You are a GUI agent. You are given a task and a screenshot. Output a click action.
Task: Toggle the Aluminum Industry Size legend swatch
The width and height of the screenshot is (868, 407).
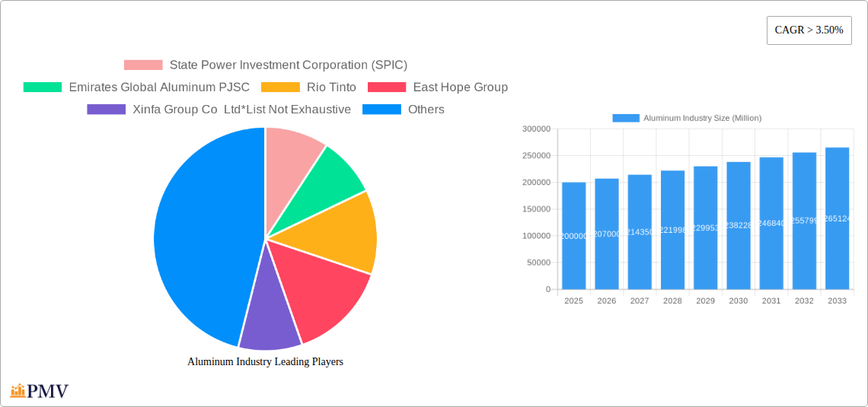tap(626, 119)
